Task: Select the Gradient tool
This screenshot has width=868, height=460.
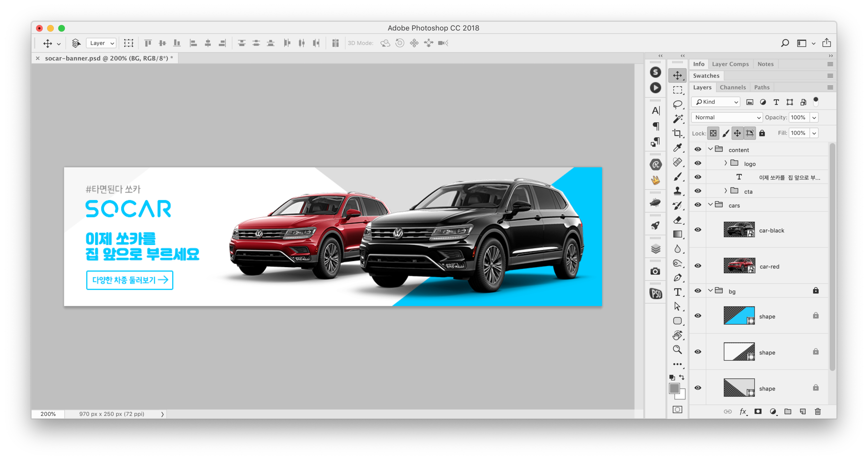Action: pos(677,234)
